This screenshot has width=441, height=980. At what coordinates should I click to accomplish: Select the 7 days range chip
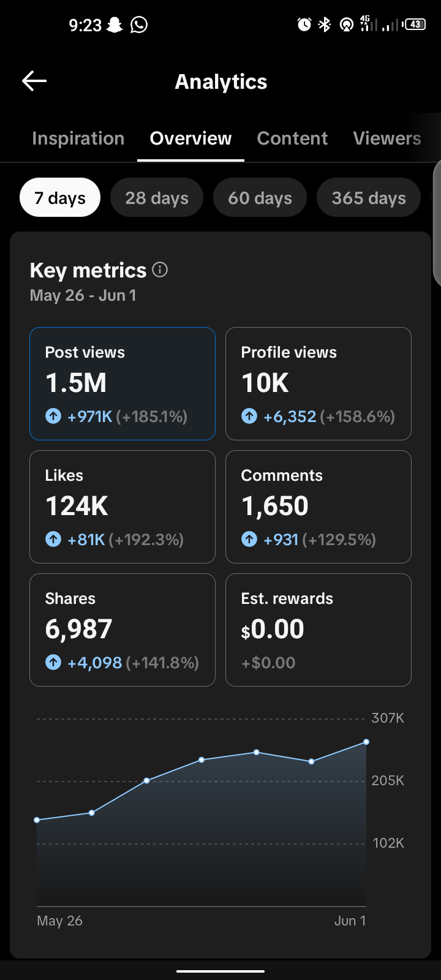click(x=60, y=197)
